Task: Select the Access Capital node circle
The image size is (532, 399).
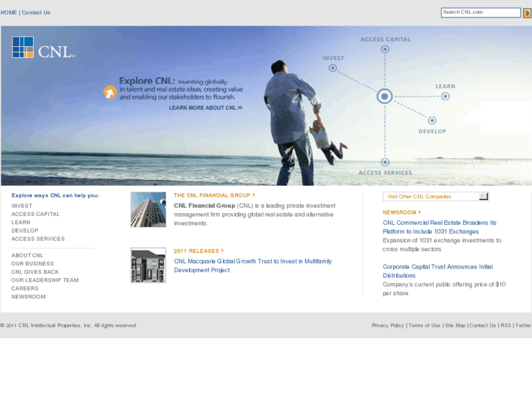Action: [x=385, y=50]
